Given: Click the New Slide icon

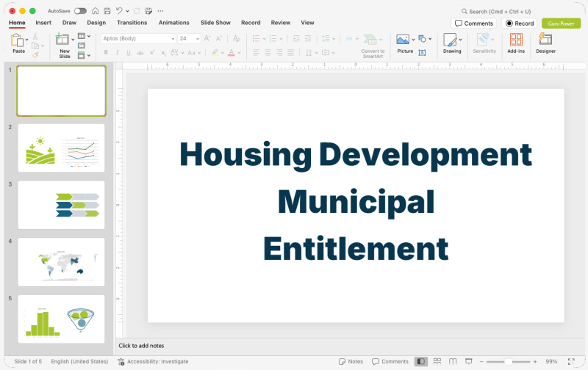Looking at the screenshot, I should pos(62,39).
